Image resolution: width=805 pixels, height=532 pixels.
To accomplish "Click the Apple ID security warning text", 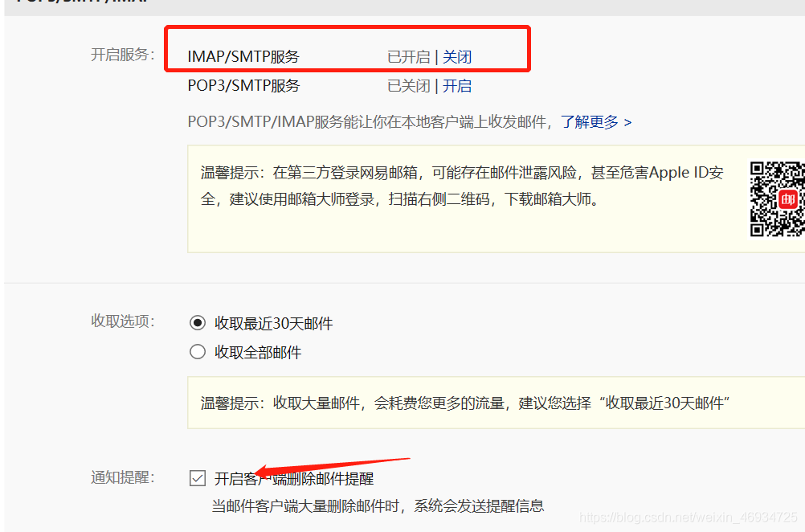I will [x=462, y=186].
